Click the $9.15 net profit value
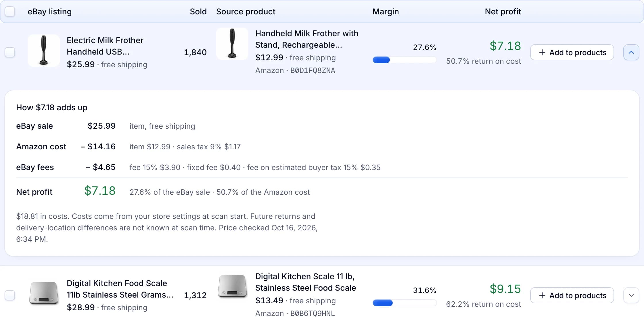This screenshot has width=644, height=324. tap(505, 289)
